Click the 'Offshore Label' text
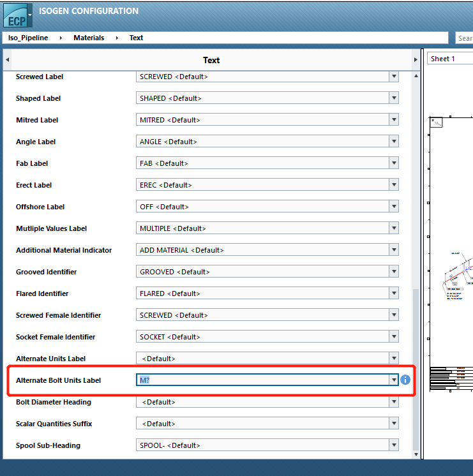This screenshot has width=473, height=476. pyautogui.click(x=40, y=207)
